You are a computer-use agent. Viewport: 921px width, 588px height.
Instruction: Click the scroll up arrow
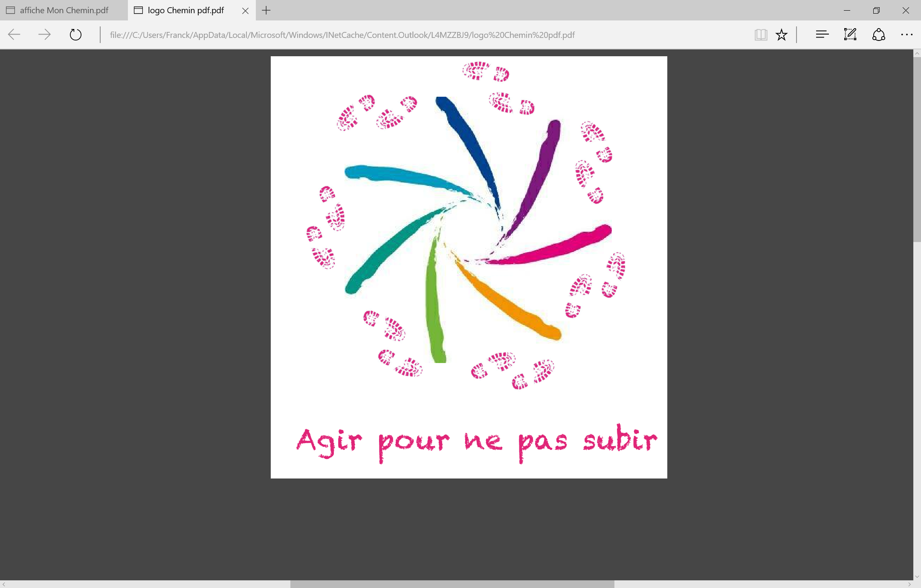tap(917, 53)
